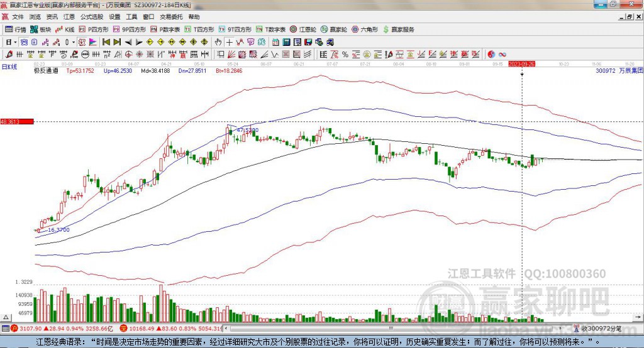Open the 六角形 tool

pos(365,30)
